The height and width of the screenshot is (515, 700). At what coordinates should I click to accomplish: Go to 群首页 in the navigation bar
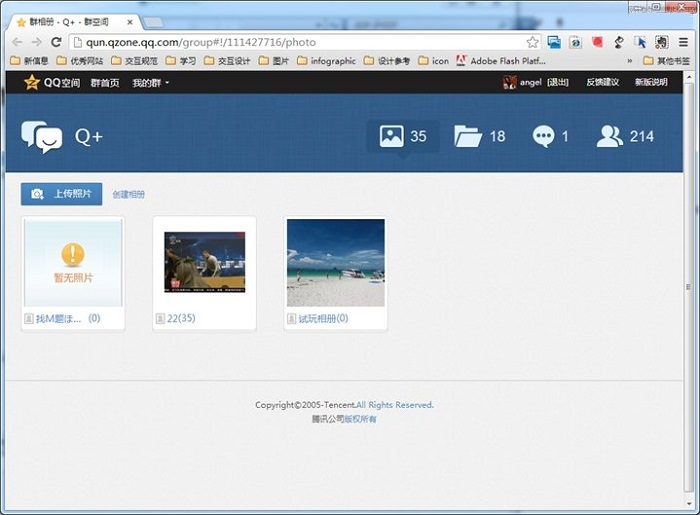(105, 82)
